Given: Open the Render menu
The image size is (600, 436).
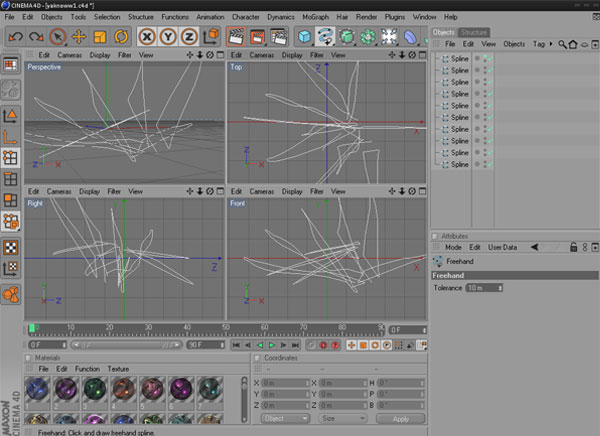Looking at the screenshot, I should pos(367,17).
